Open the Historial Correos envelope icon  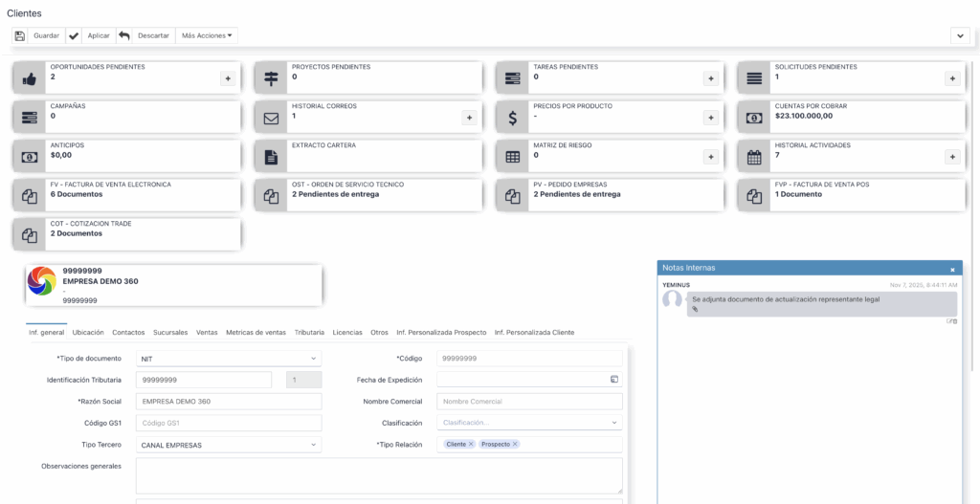(x=271, y=119)
